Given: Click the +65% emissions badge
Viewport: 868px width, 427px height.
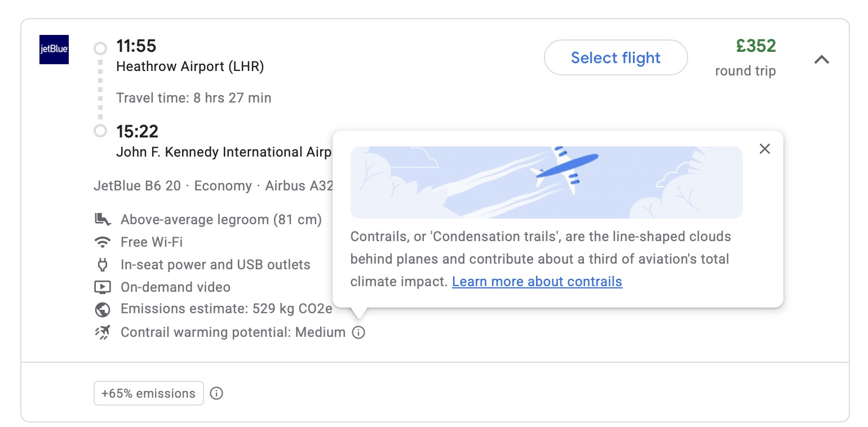Looking at the screenshot, I should tap(148, 393).
